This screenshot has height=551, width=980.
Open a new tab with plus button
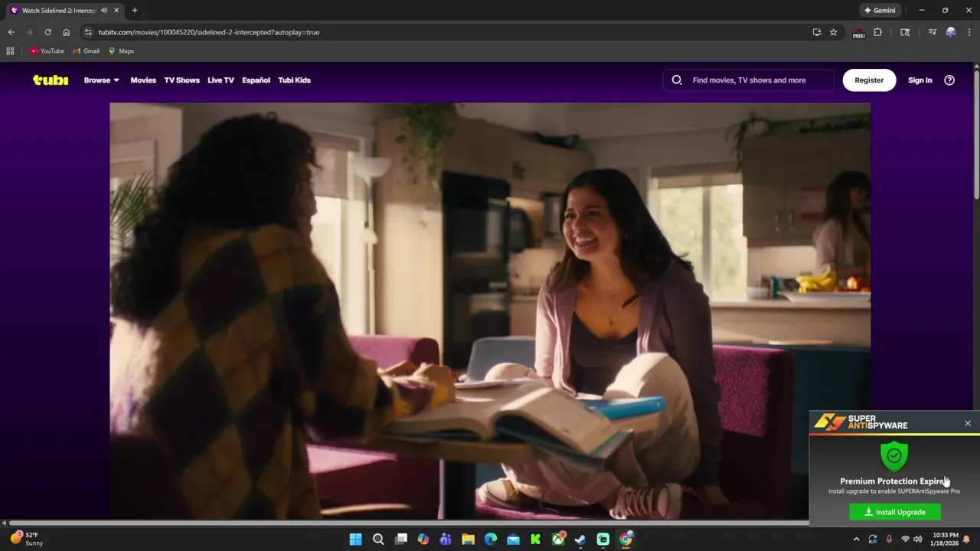tap(135, 10)
